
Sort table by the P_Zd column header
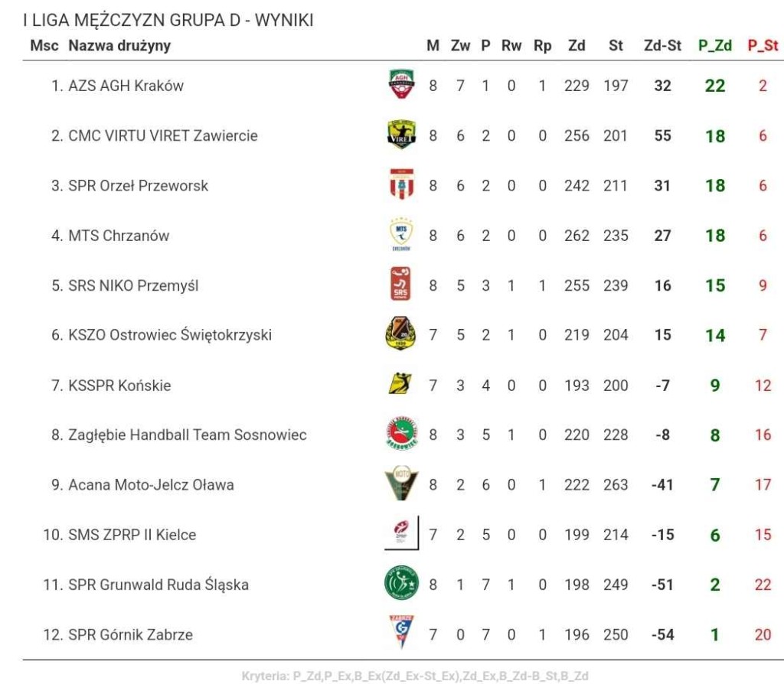pyautogui.click(x=715, y=46)
